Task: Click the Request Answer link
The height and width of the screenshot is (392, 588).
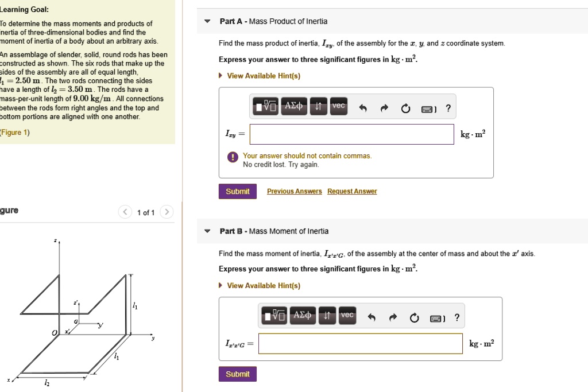Action: [x=352, y=191]
